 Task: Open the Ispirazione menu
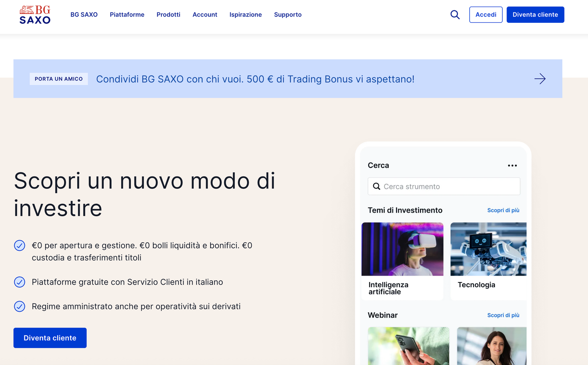pyautogui.click(x=245, y=15)
